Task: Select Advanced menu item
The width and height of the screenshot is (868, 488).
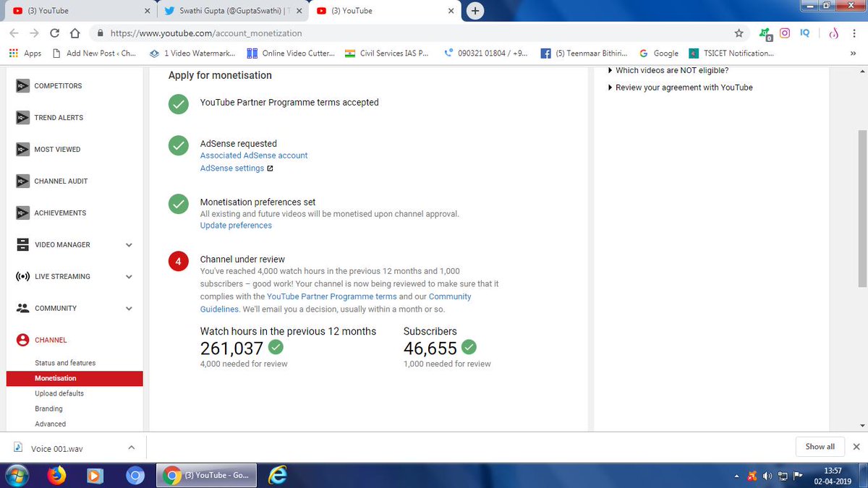Action: coord(50,424)
